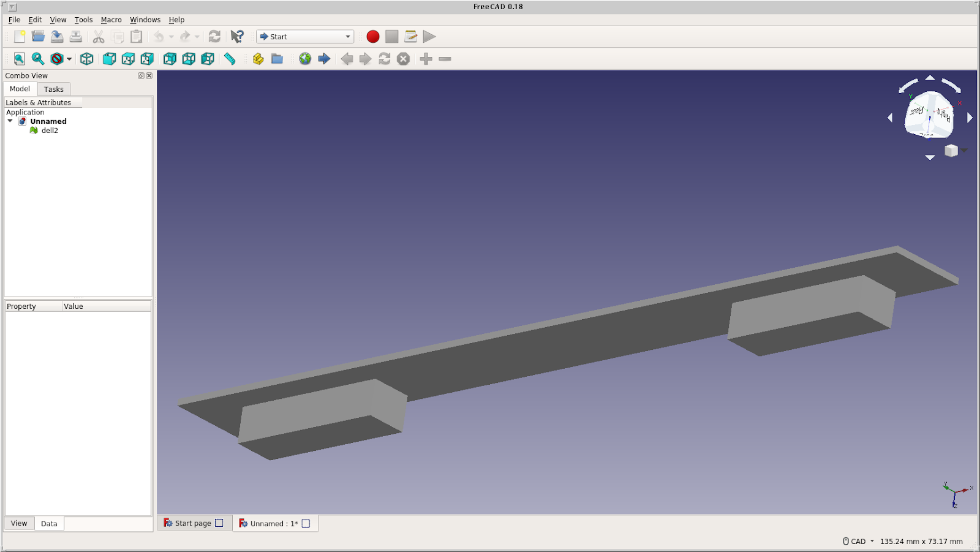Switch to the Tasks tab
Image resolution: width=980 pixels, height=552 pixels.
[x=54, y=89]
